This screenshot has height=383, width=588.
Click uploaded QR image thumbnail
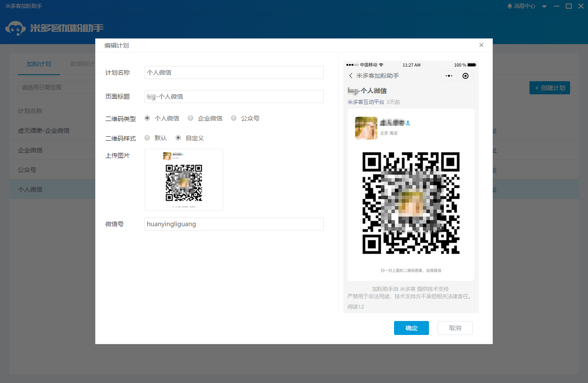click(x=184, y=180)
